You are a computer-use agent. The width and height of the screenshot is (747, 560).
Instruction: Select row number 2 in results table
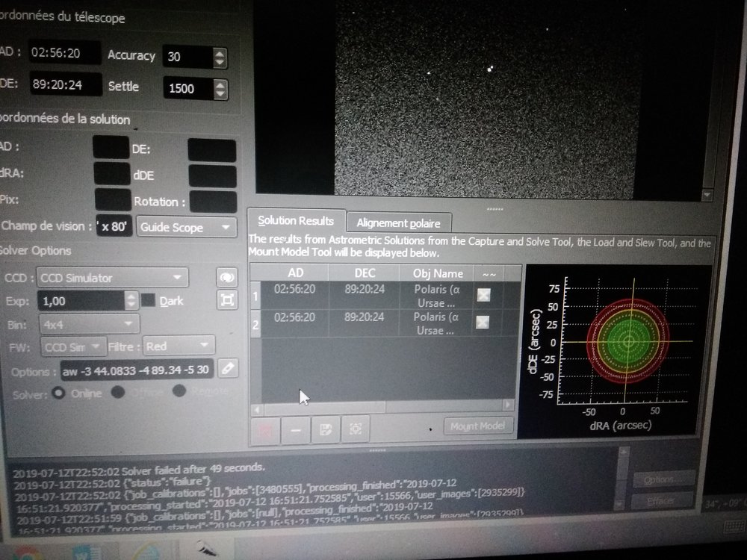click(255, 324)
